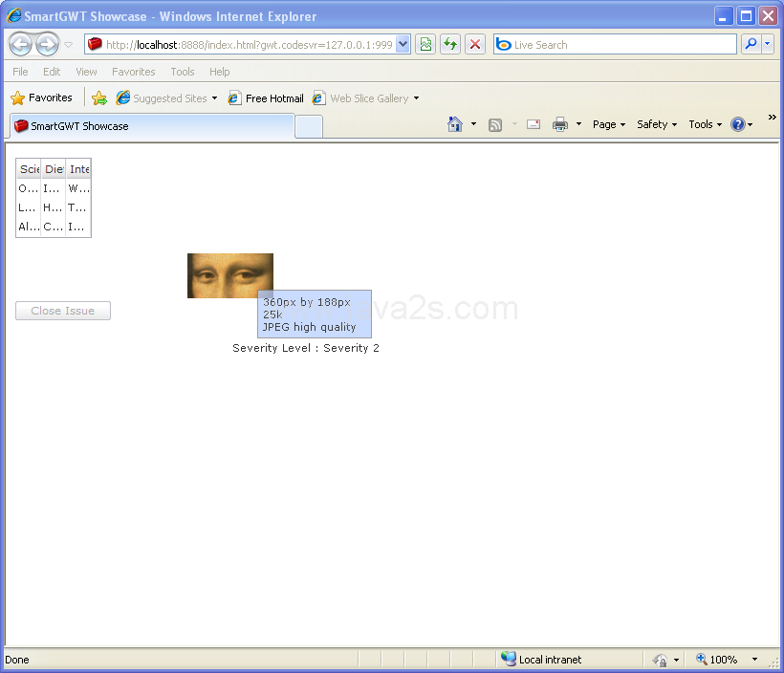Go back with the browser Back arrow

[20, 45]
